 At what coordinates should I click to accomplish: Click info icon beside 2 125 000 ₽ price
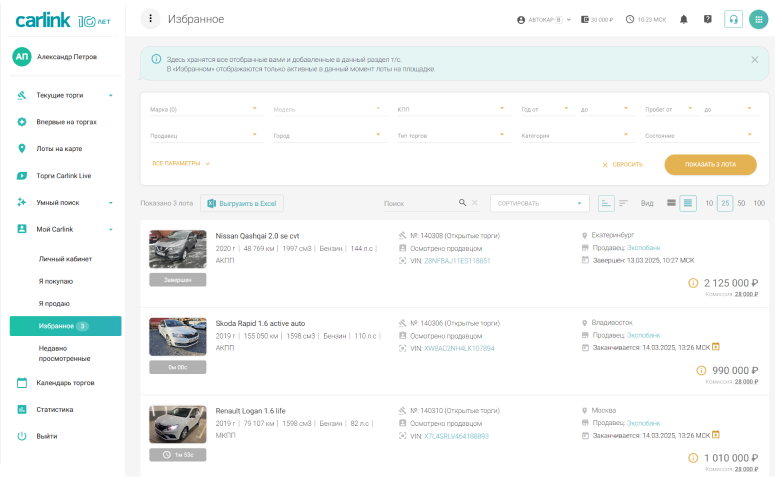point(693,283)
